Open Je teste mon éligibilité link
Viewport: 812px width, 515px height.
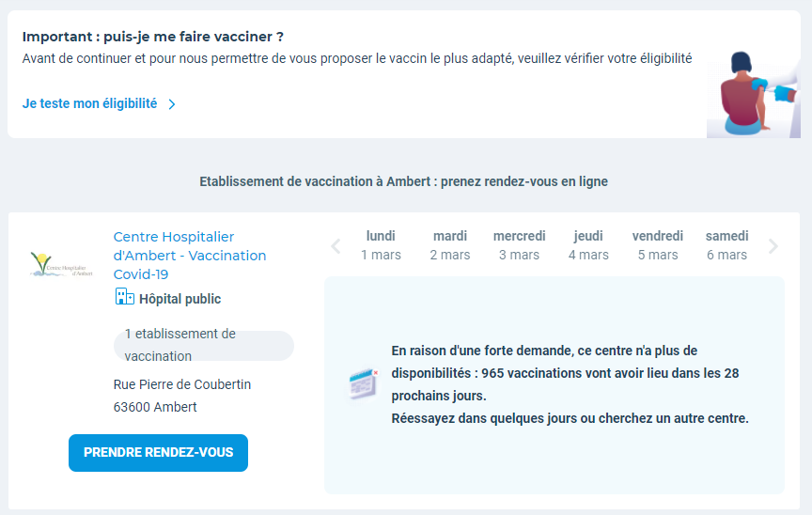(90, 104)
